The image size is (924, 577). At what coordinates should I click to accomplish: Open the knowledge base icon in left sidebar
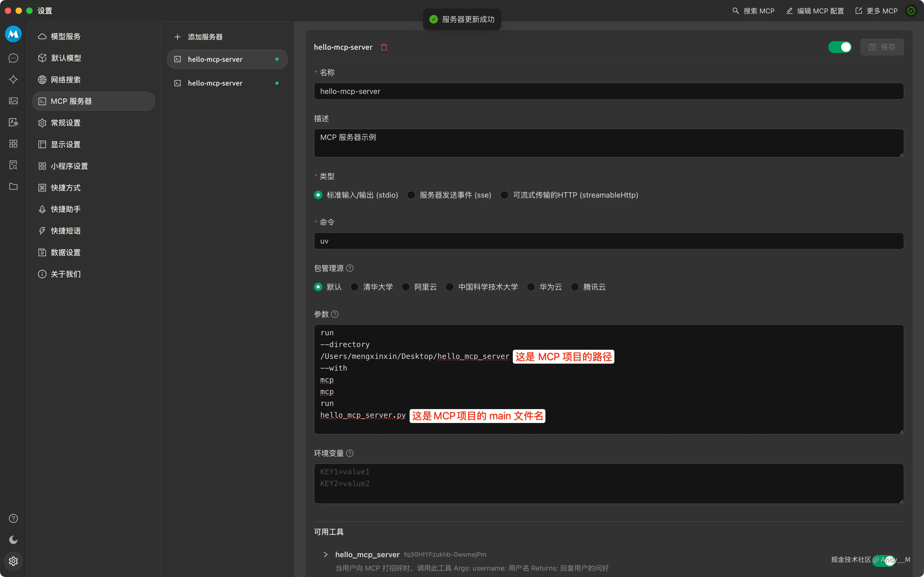[13, 165]
